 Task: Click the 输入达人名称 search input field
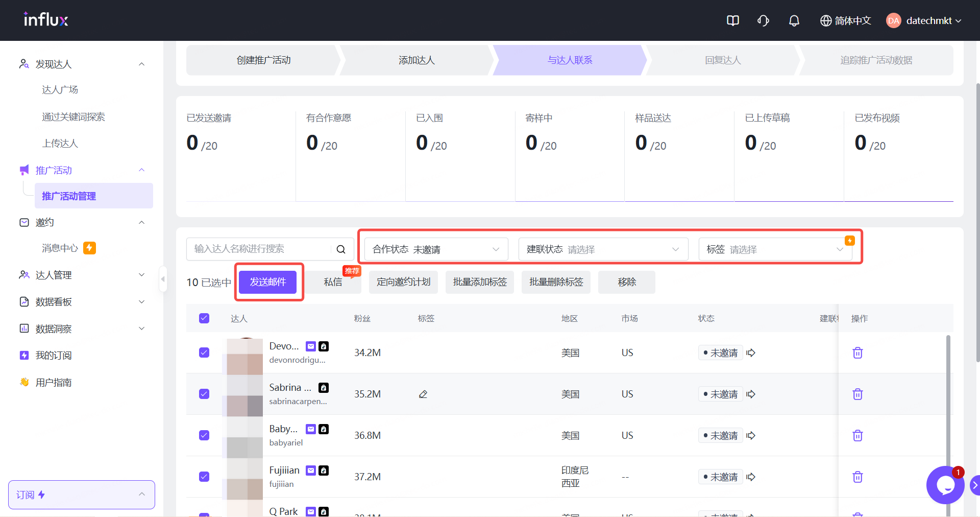pos(260,249)
